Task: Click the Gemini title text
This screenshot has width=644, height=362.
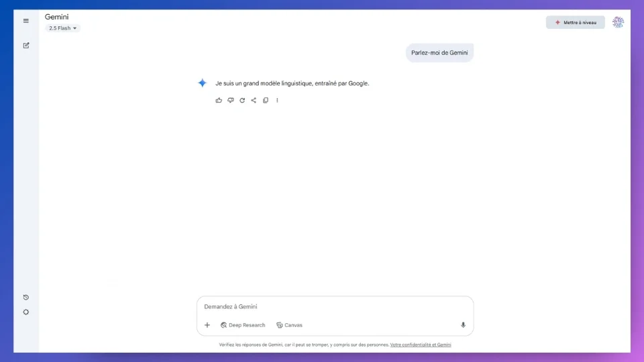Action: click(56, 17)
